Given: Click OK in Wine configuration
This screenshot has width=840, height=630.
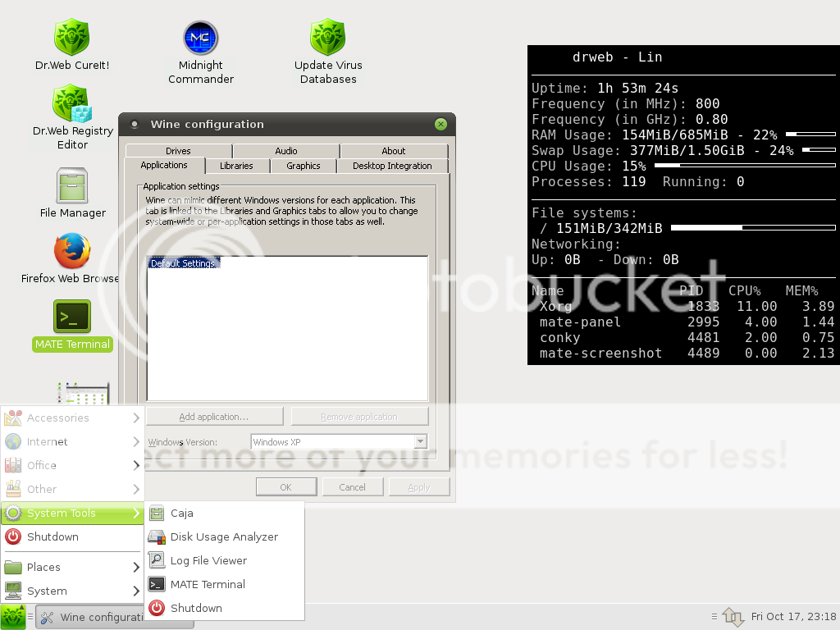Looking at the screenshot, I should click(x=286, y=487).
